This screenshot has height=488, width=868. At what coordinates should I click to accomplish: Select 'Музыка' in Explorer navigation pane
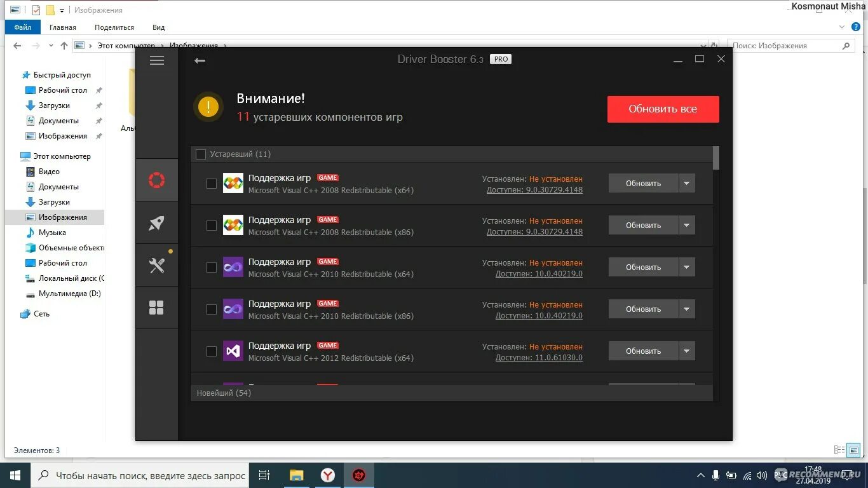coord(52,233)
